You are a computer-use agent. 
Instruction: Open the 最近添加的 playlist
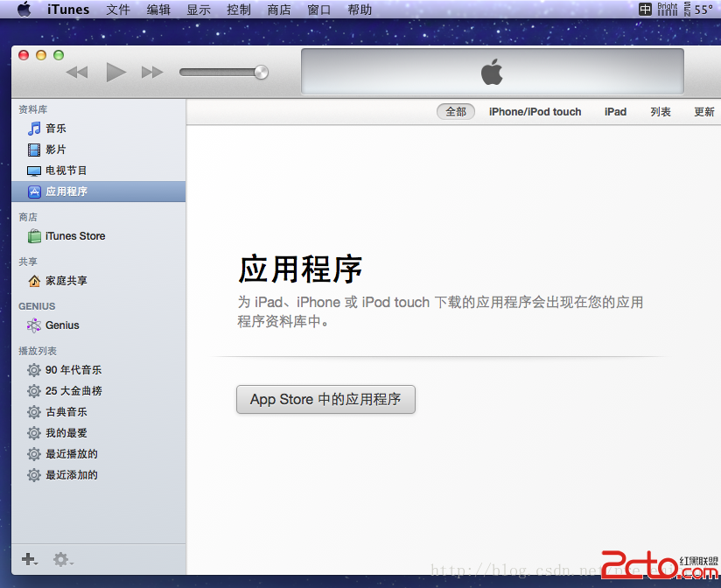pos(98,475)
